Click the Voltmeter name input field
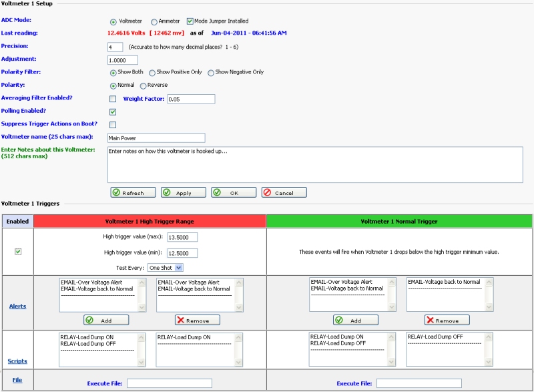 156,138
